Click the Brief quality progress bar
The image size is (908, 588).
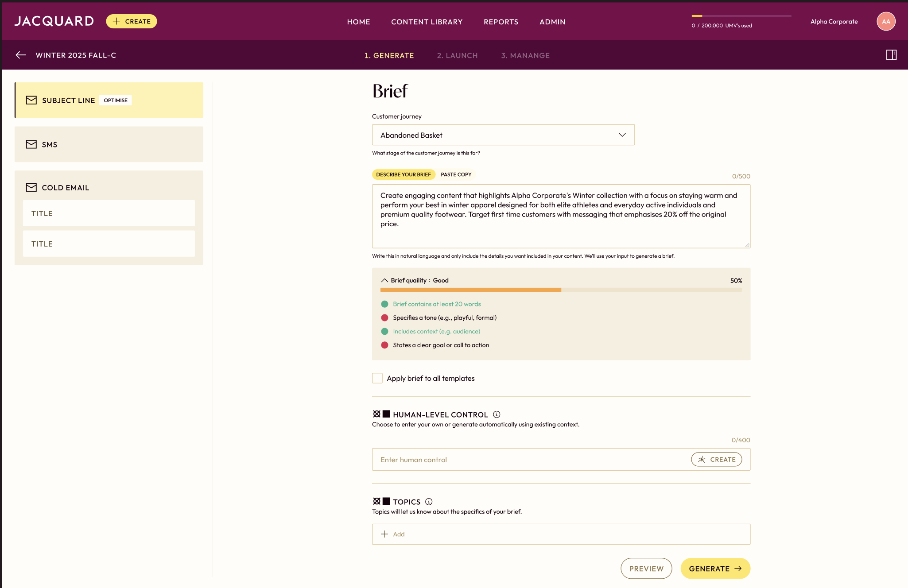(561, 290)
